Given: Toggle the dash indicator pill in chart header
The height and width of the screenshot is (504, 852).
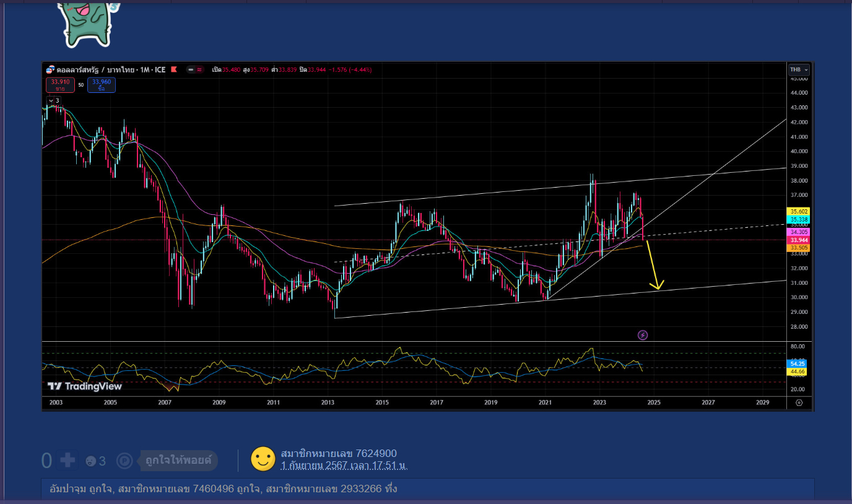Looking at the screenshot, I should [191, 69].
